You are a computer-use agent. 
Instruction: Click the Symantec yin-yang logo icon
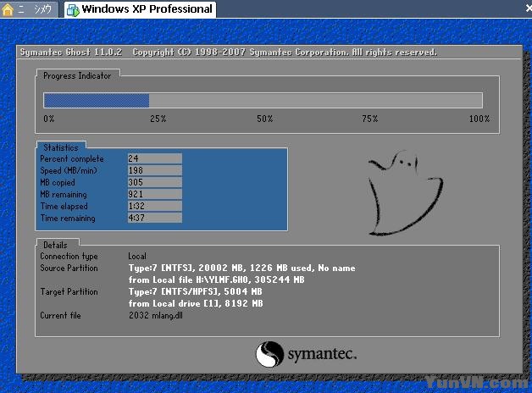269,354
